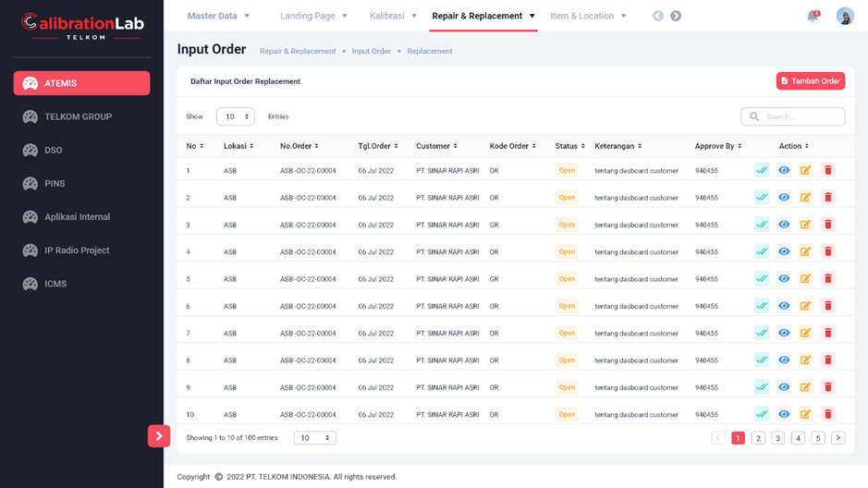Expand sidebar with the red chevron button
Image resolution: width=868 pixels, height=488 pixels.
(x=159, y=435)
